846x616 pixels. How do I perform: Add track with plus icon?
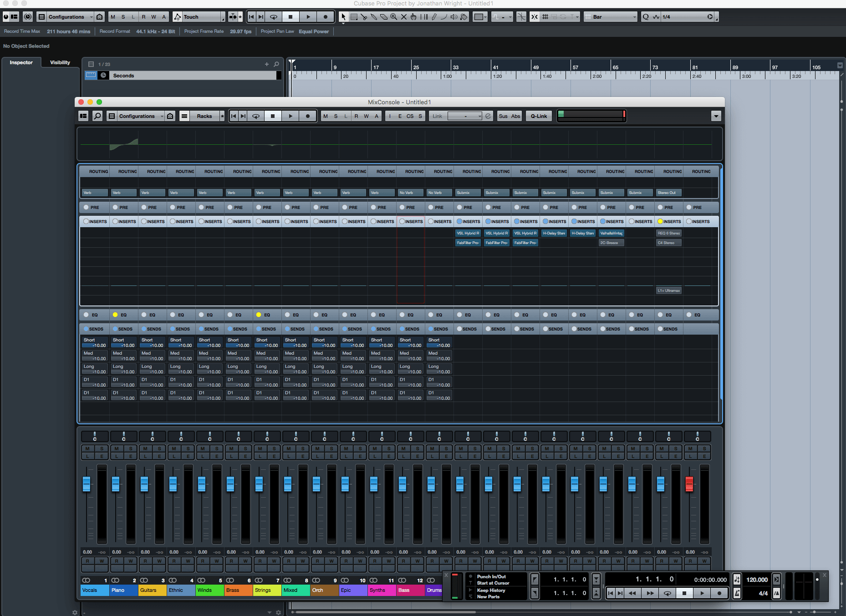pyautogui.click(x=267, y=64)
